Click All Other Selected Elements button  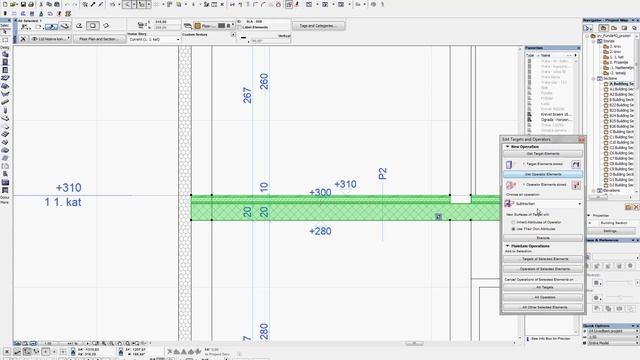pos(543,307)
